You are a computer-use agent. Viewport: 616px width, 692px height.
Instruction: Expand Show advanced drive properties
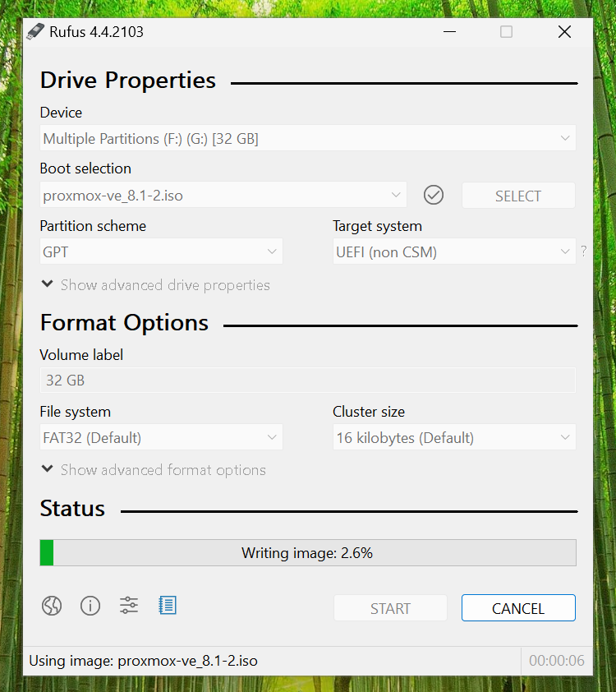click(x=155, y=285)
